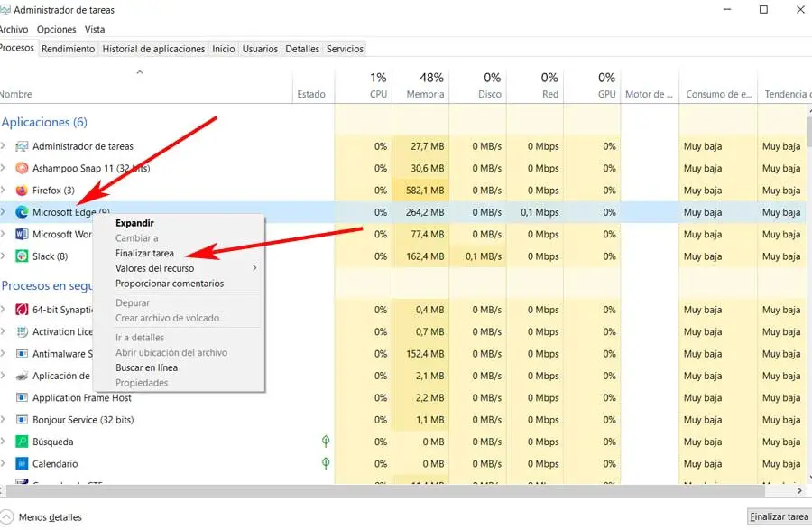This screenshot has width=812, height=530.
Task: Click the Ashampoo Snap 11 icon
Action: (22, 168)
